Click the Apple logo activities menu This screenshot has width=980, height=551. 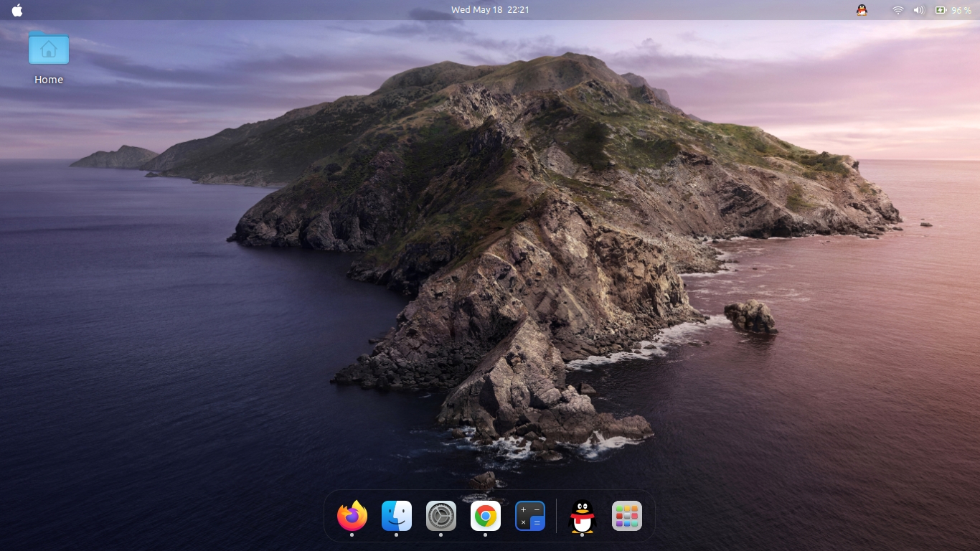click(17, 10)
